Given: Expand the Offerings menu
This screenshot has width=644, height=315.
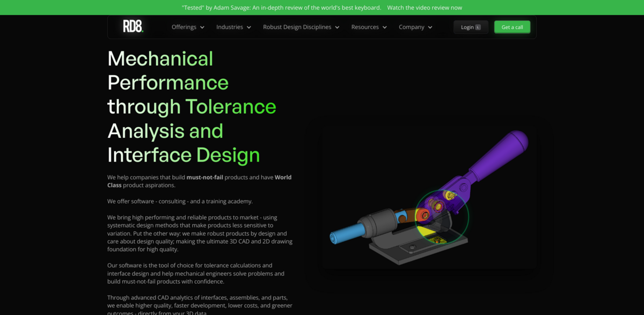Looking at the screenshot, I should pos(184,27).
